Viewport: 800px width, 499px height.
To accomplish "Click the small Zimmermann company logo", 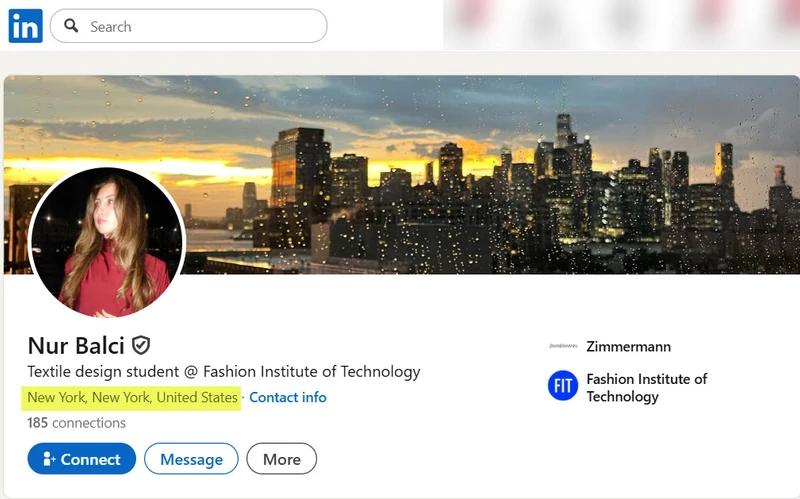I will [563, 346].
